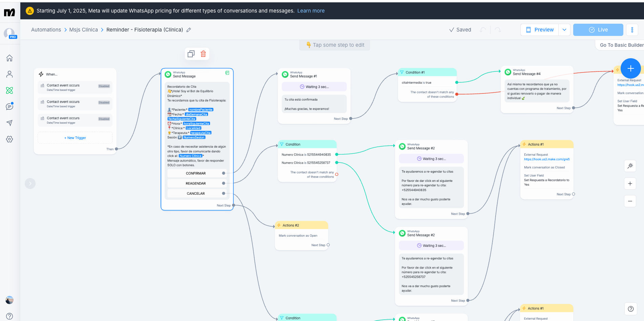The width and height of the screenshot is (644, 321).
Task: Open the Live Chat sidebar icon
Action: (9, 107)
